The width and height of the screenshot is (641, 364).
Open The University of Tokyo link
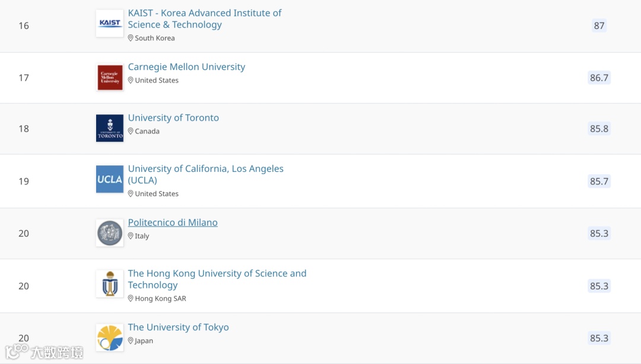pyautogui.click(x=178, y=327)
